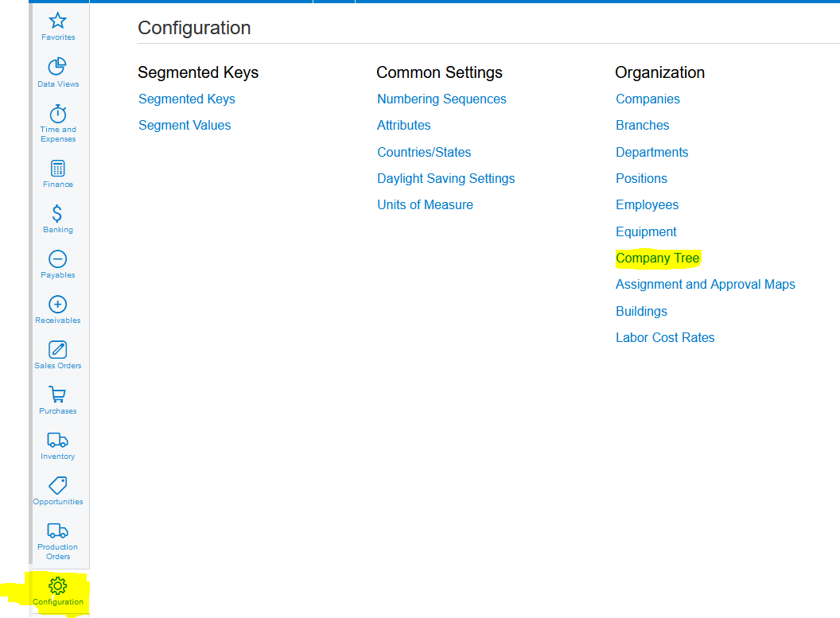
Task: Open the Payables minus-circle icon
Action: tap(58, 259)
